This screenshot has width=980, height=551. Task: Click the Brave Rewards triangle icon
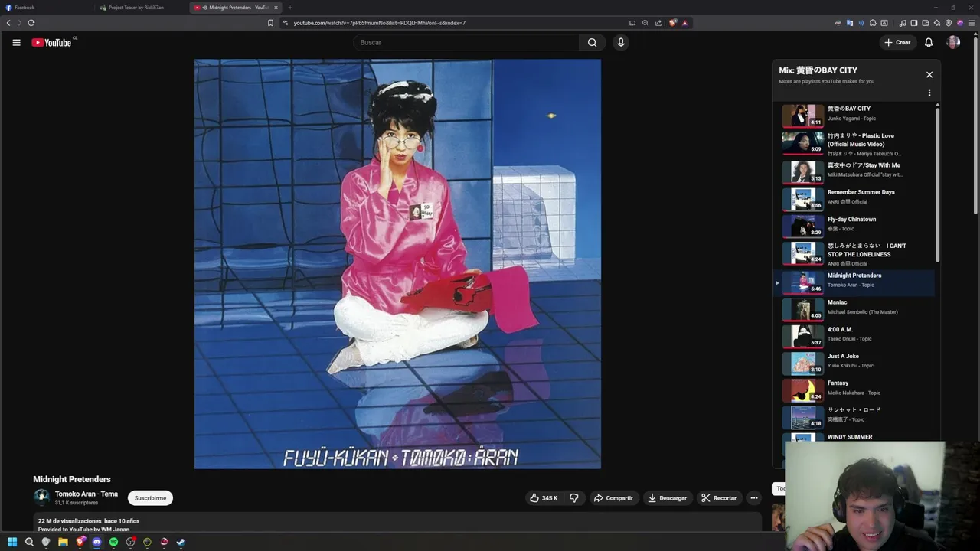click(685, 23)
